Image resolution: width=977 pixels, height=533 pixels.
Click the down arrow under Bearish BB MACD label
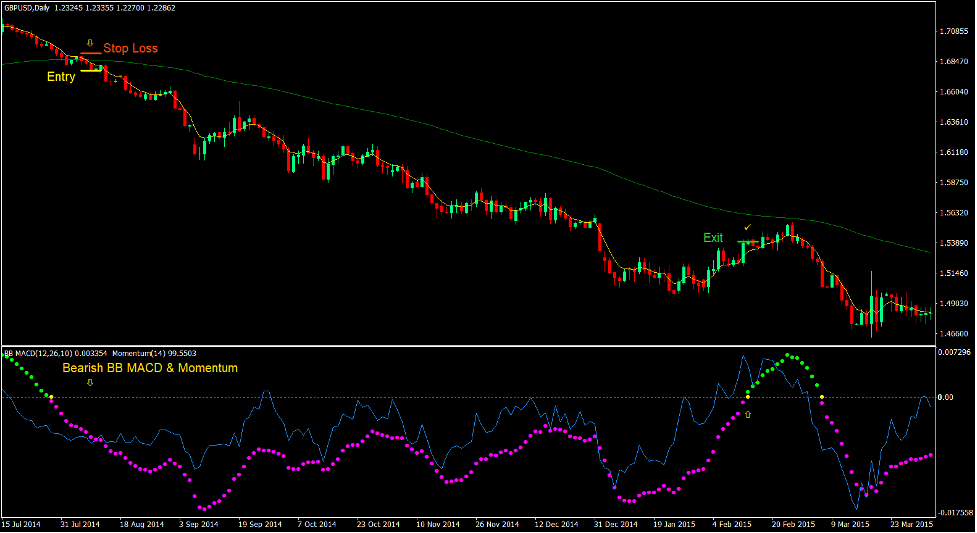(x=90, y=381)
